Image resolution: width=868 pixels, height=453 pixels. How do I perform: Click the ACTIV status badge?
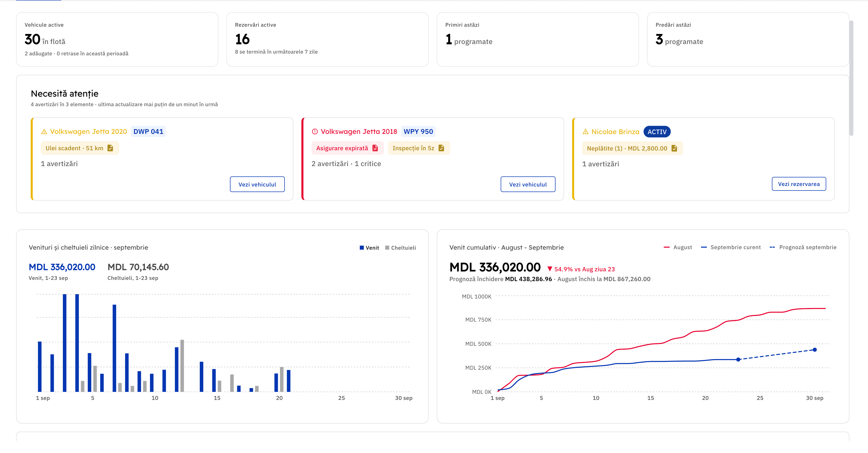pos(657,132)
